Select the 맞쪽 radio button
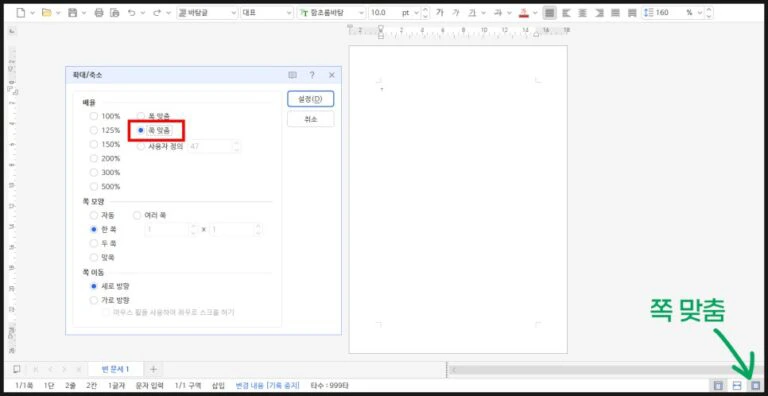Image resolution: width=768 pixels, height=396 pixels. click(94, 257)
